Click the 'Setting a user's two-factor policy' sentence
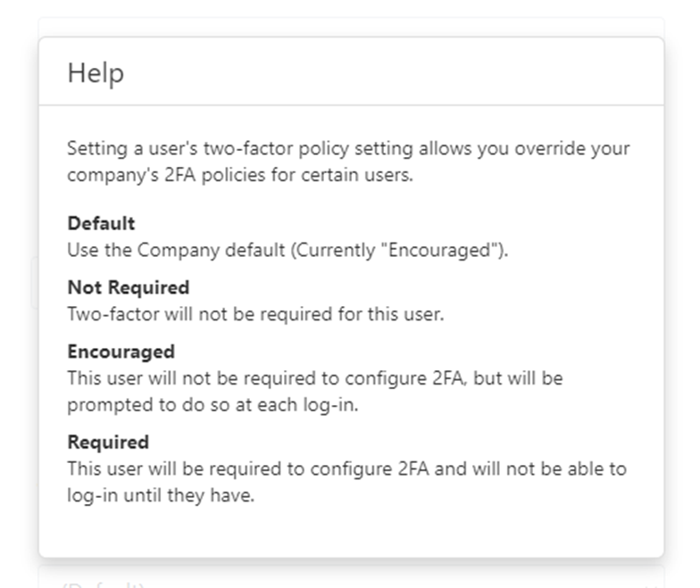 (348, 148)
